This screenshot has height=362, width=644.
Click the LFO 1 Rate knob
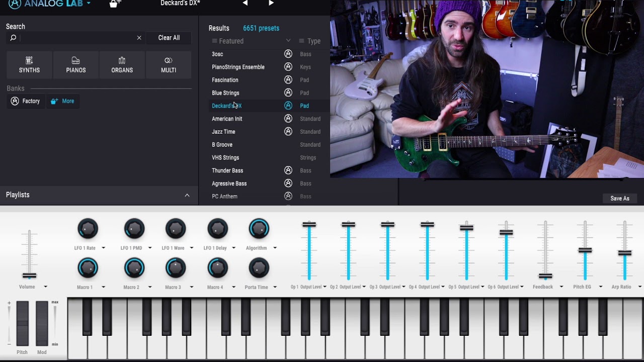88,229
